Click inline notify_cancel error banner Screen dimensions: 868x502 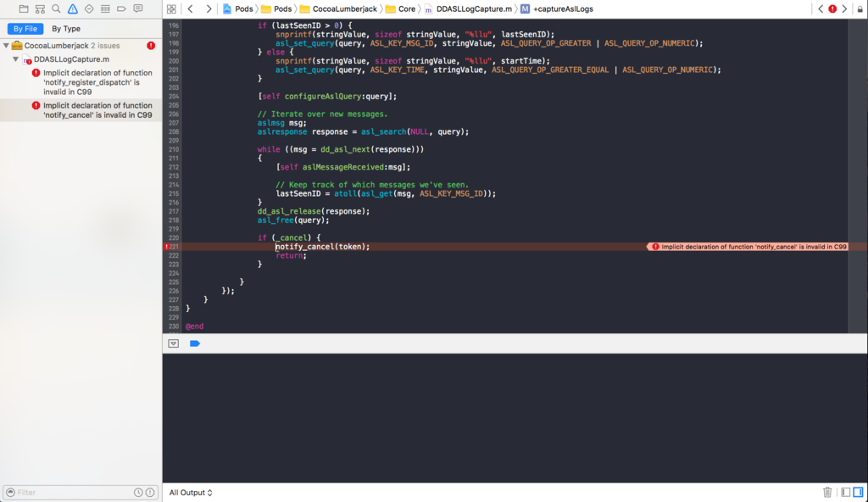tap(748, 247)
